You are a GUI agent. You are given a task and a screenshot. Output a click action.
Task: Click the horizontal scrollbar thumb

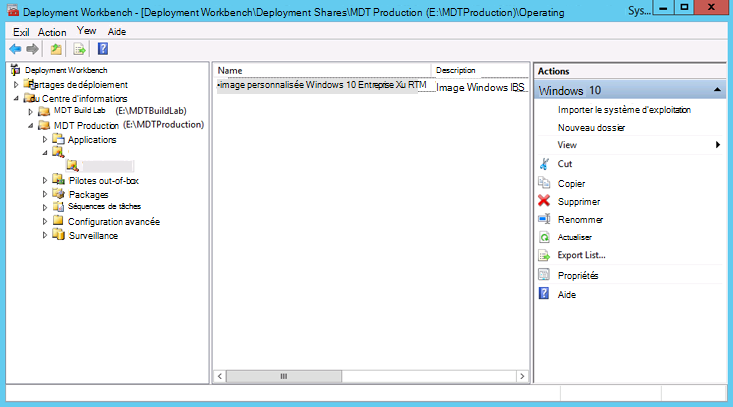pos(284,376)
